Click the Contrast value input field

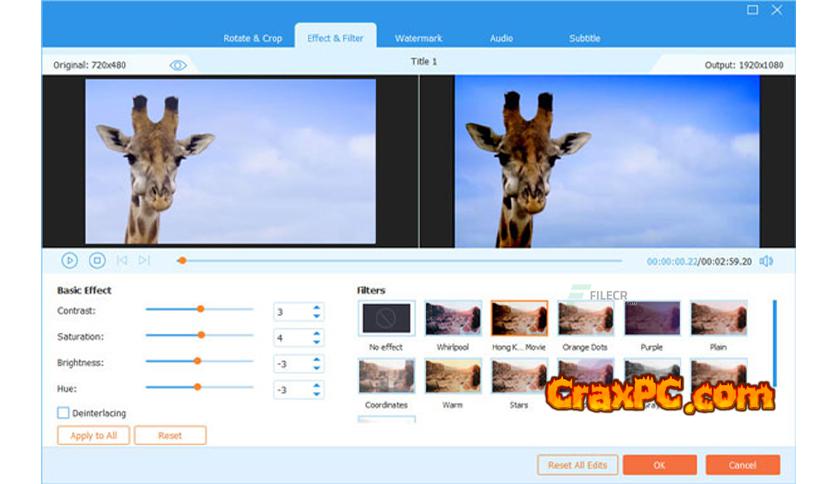(291, 312)
